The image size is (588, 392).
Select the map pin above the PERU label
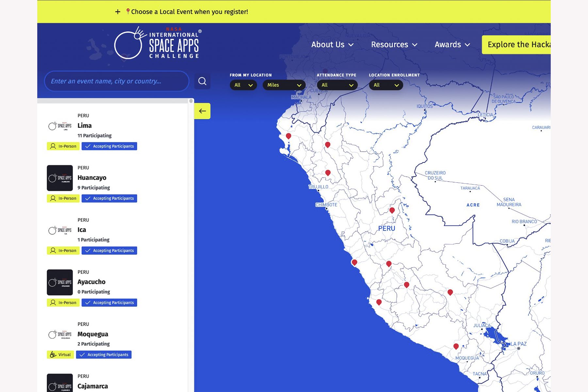coord(392,210)
